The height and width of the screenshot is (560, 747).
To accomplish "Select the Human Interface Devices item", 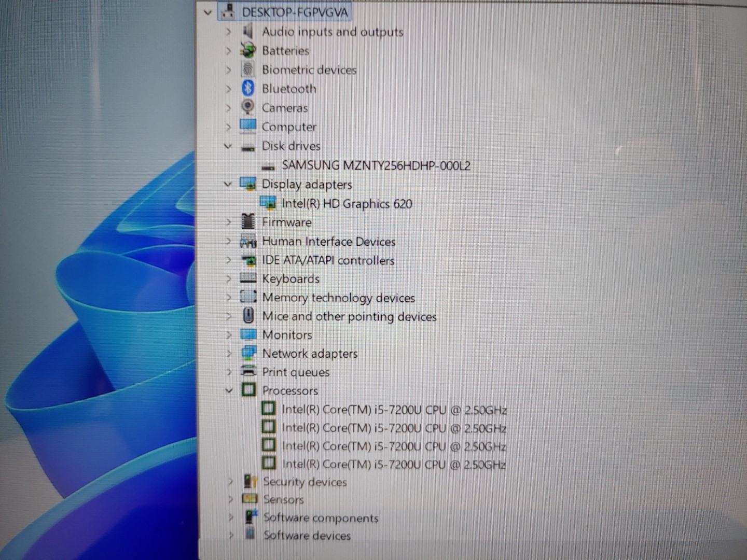I will pyautogui.click(x=328, y=242).
